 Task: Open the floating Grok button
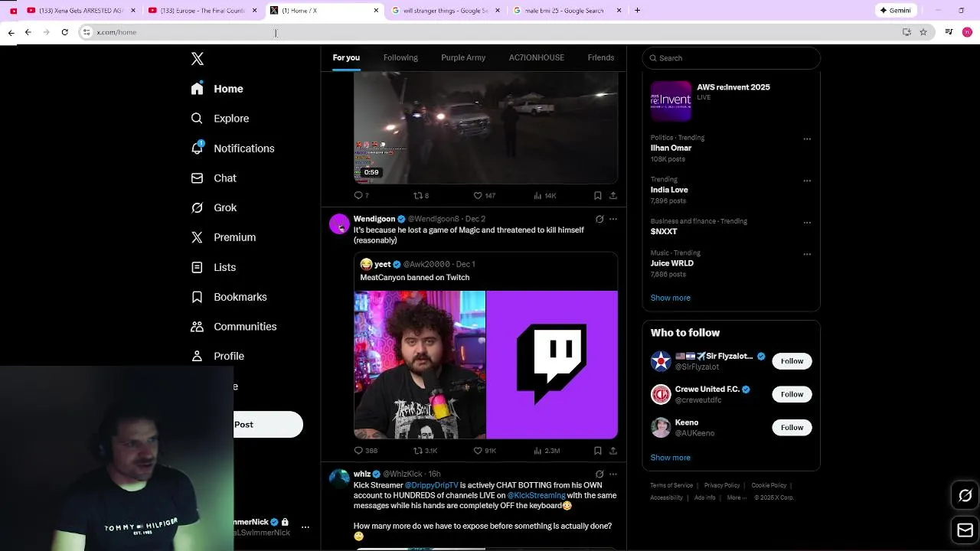tap(965, 496)
